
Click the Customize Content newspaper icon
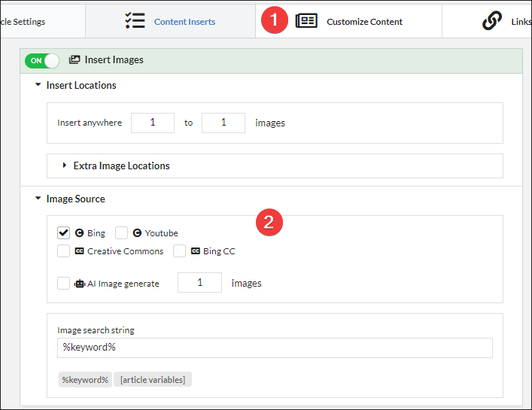pos(306,21)
